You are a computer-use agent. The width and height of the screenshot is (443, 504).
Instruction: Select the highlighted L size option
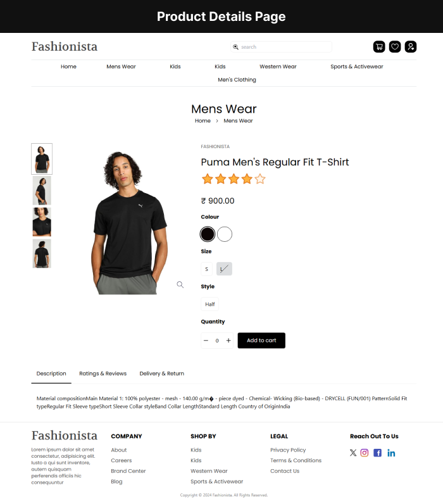point(224,268)
